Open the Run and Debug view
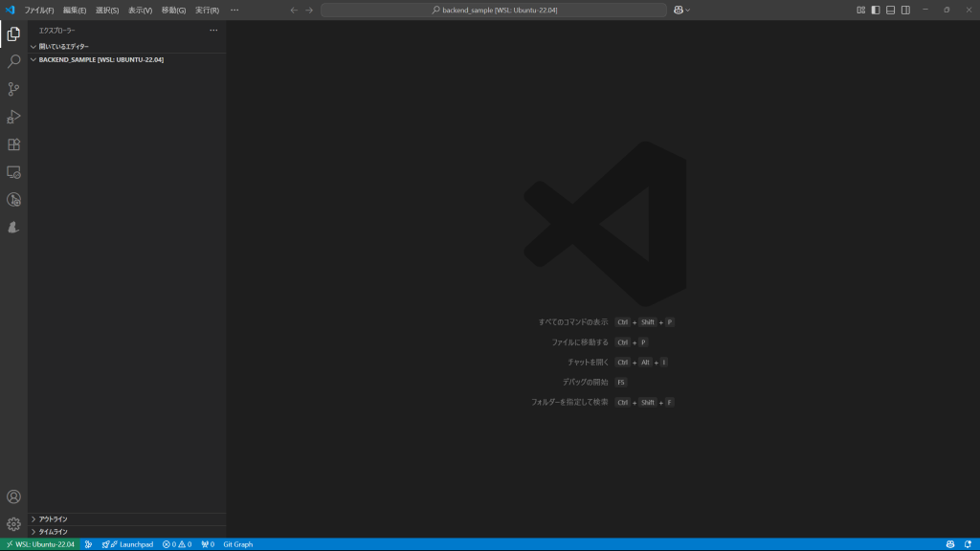 point(13,117)
